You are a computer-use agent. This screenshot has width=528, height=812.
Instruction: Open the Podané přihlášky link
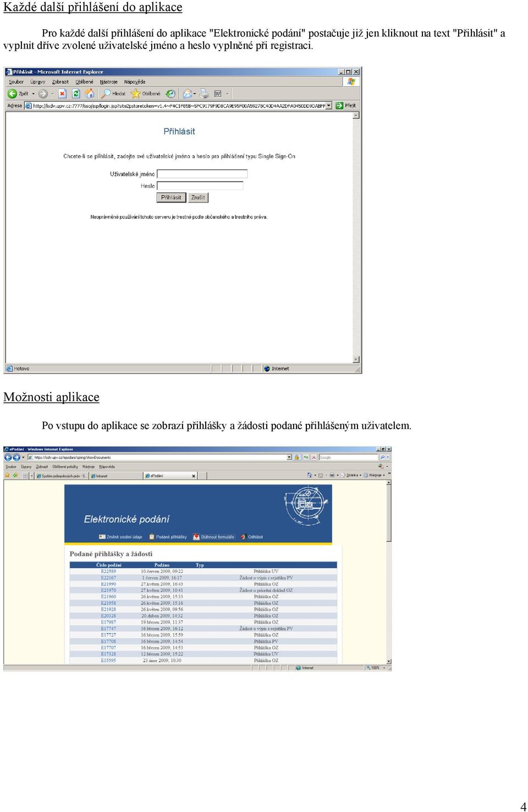click(168, 537)
